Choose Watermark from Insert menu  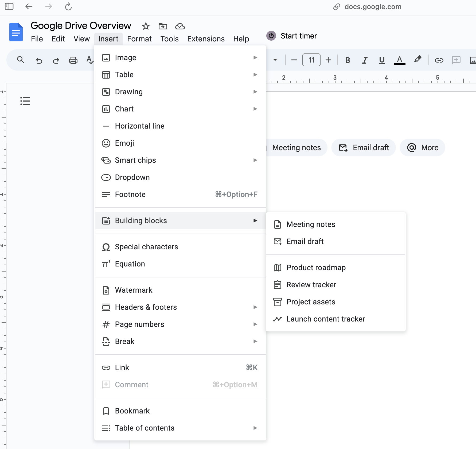[134, 290]
